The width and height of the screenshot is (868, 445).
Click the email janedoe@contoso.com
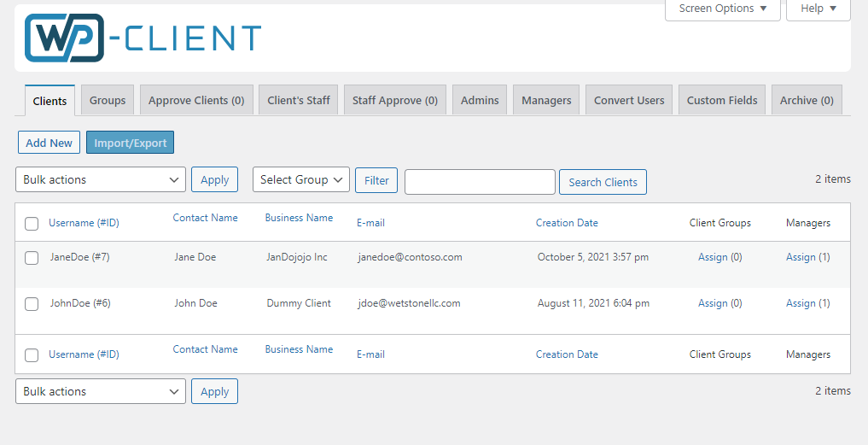click(411, 257)
